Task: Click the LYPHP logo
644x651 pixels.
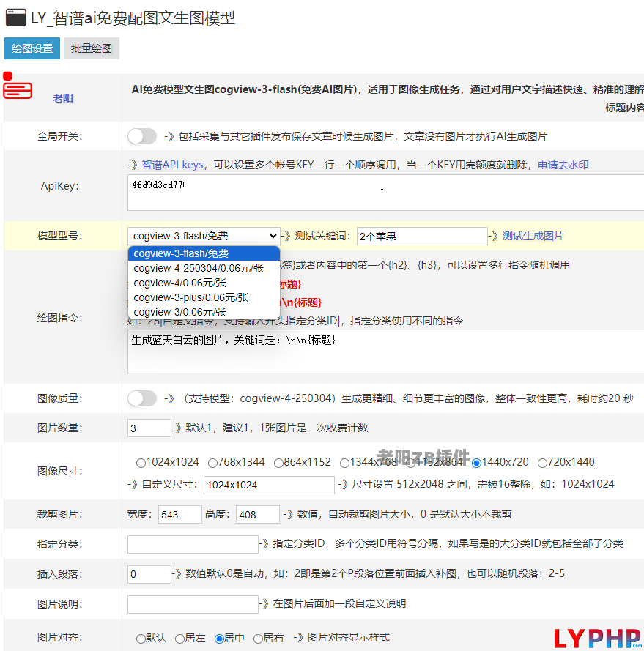Action: [599, 638]
